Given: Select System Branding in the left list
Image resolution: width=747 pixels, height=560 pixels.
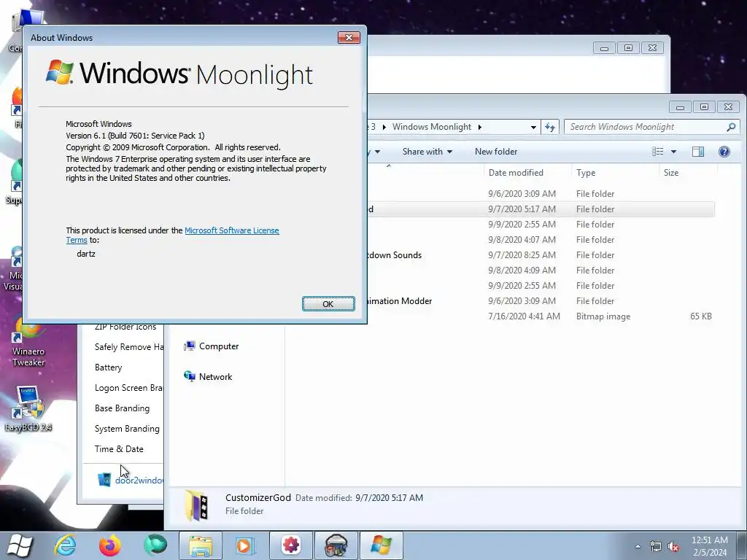Looking at the screenshot, I should (x=127, y=429).
